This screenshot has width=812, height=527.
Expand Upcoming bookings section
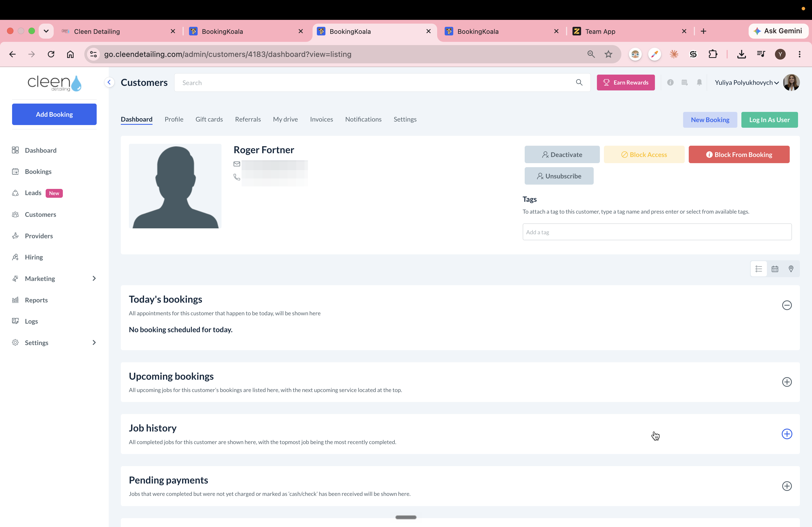[787, 382]
